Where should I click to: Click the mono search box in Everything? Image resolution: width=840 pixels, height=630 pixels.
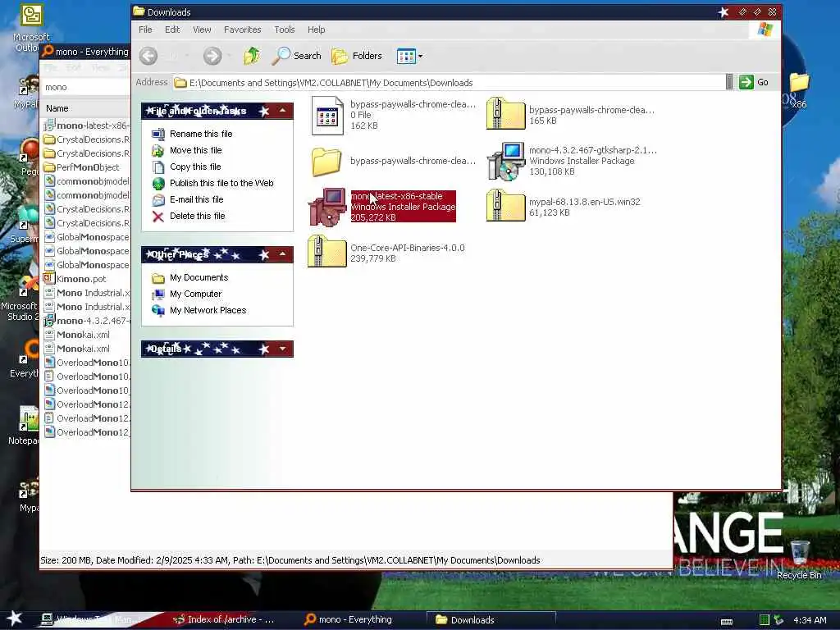click(x=85, y=87)
